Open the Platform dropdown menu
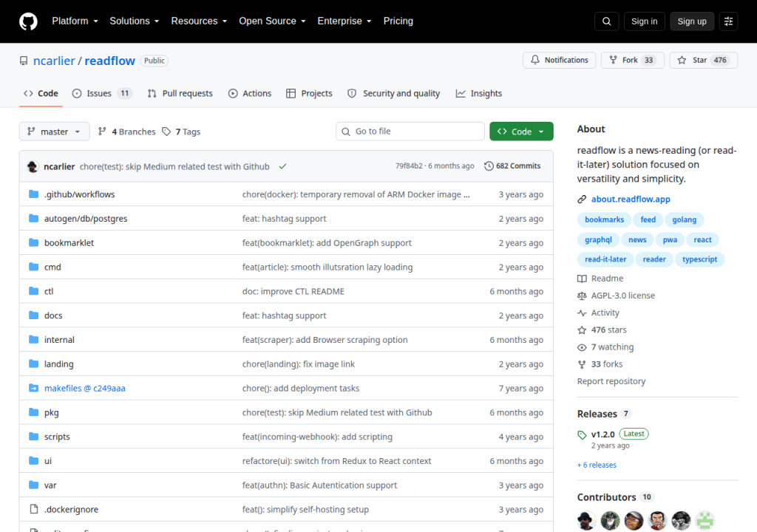 pos(75,21)
